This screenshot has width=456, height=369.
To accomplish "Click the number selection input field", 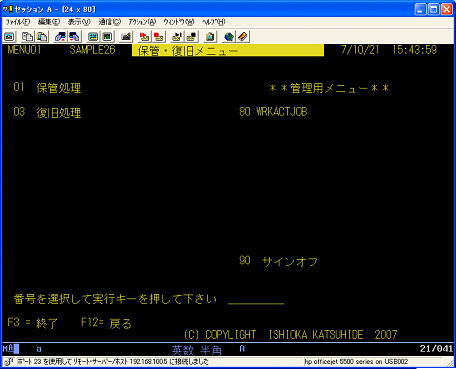I will [x=256, y=299].
